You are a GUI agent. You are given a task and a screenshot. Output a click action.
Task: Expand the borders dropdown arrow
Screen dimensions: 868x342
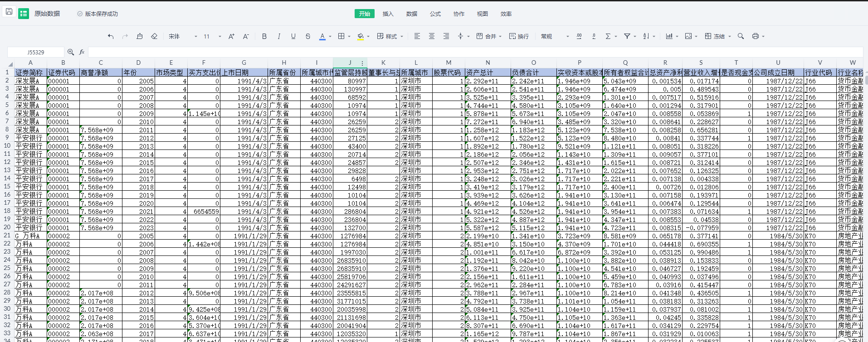[x=349, y=37]
